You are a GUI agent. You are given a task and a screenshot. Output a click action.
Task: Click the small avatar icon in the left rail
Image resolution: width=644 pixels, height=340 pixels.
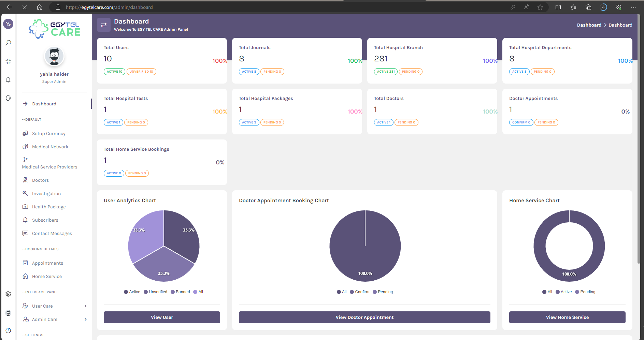[x=8, y=313]
